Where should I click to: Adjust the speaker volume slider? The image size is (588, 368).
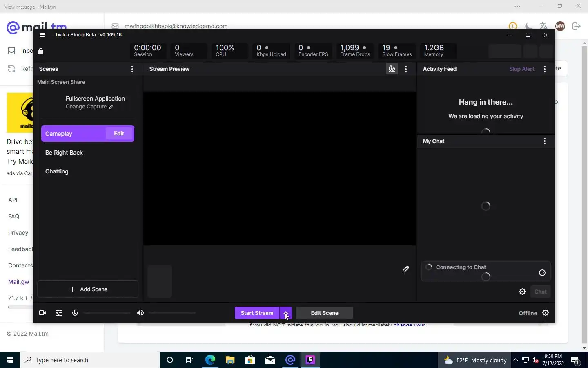pos(172,313)
